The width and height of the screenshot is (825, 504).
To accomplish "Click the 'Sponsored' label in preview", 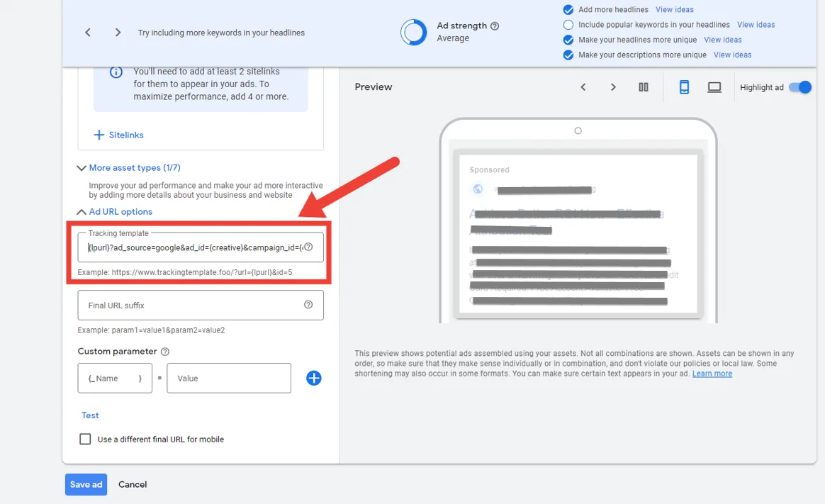I will (489, 170).
